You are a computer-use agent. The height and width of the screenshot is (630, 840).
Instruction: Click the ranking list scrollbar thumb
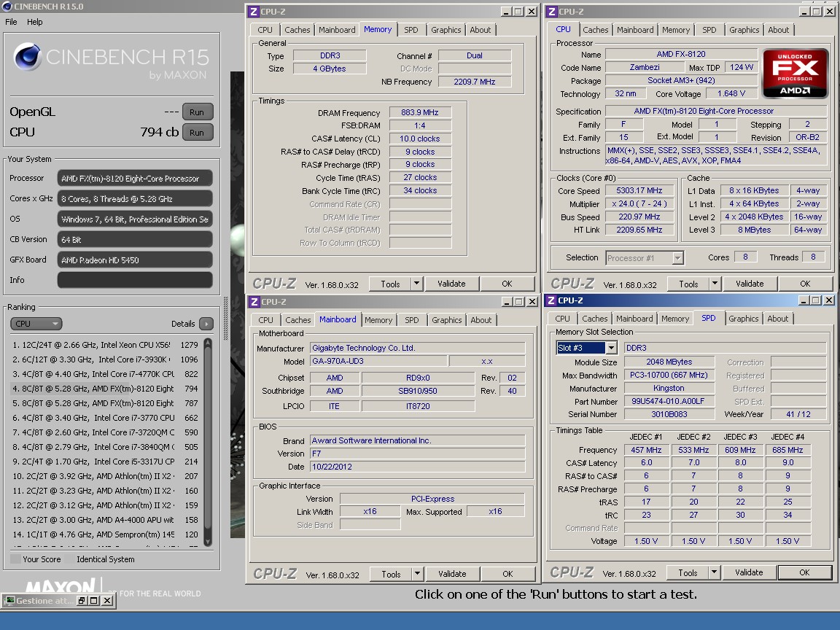click(208, 439)
